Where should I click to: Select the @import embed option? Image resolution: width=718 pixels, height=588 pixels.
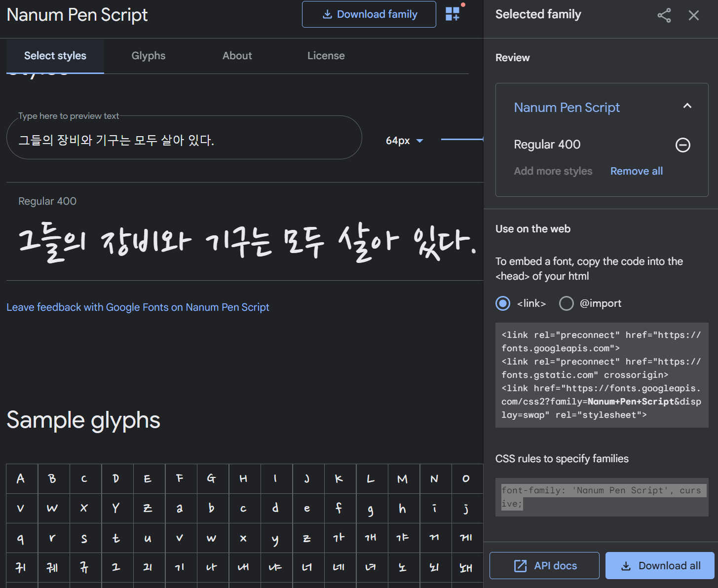[x=567, y=303]
